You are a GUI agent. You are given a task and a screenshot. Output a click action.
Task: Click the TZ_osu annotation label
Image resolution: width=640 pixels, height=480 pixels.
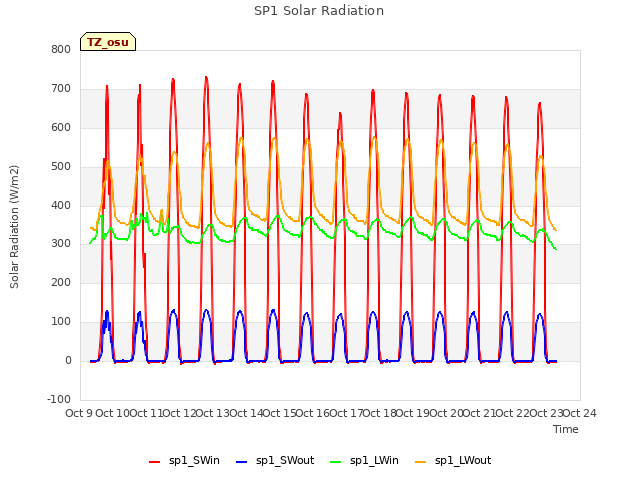click(108, 42)
